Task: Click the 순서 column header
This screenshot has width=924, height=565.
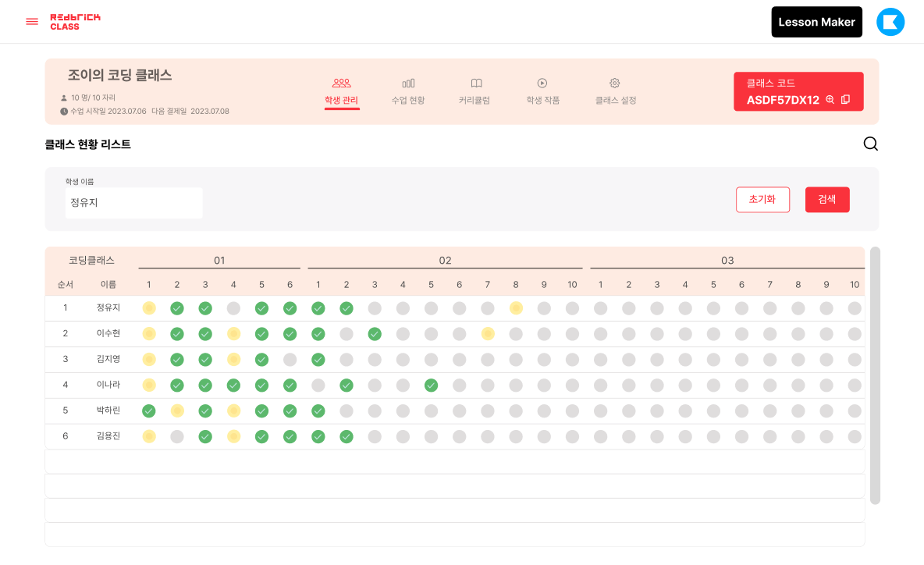Action: [x=66, y=285]
